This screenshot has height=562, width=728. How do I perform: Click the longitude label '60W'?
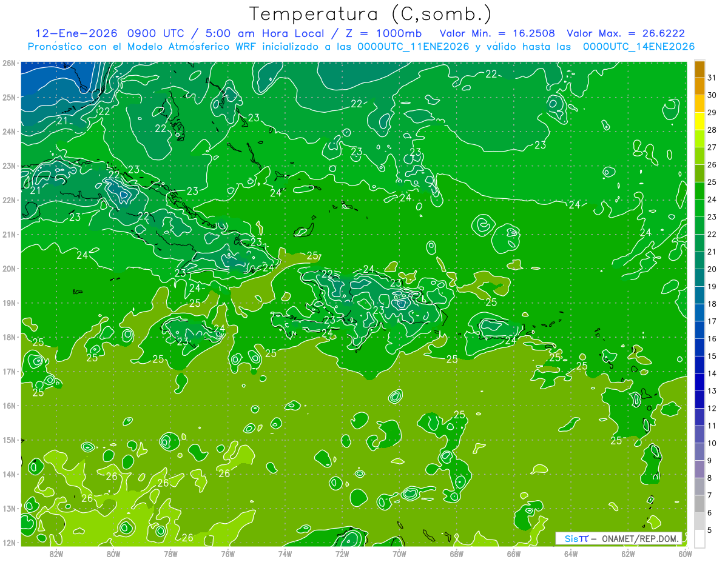(685, 553)
